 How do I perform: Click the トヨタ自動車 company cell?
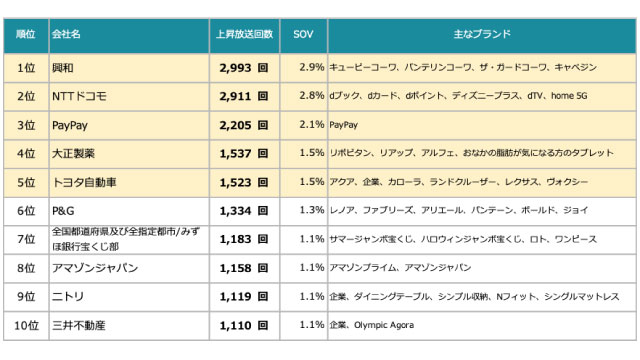[x=129, y=182]
